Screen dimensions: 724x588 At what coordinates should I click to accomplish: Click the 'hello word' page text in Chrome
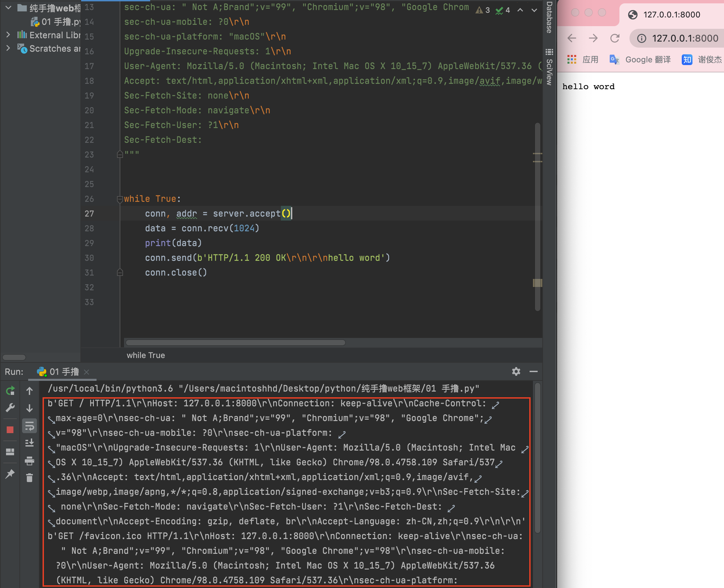click(588, 87)
